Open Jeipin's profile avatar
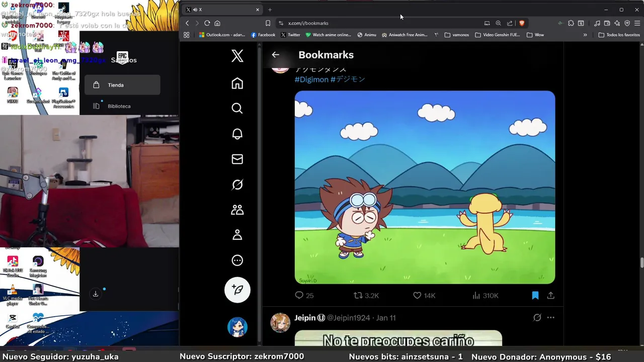Viewport: 644px width, 362px height. (x=280, y=323)
